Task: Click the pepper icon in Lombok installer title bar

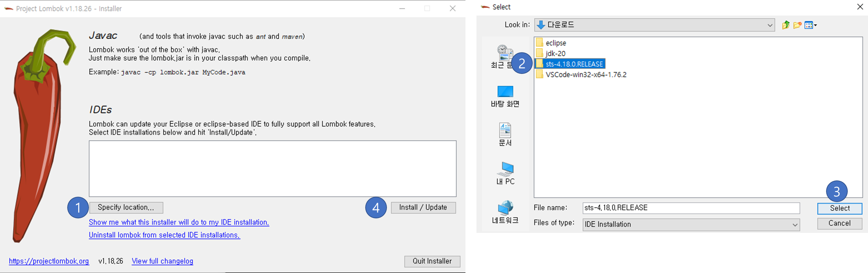Action: tap(9, 9)
